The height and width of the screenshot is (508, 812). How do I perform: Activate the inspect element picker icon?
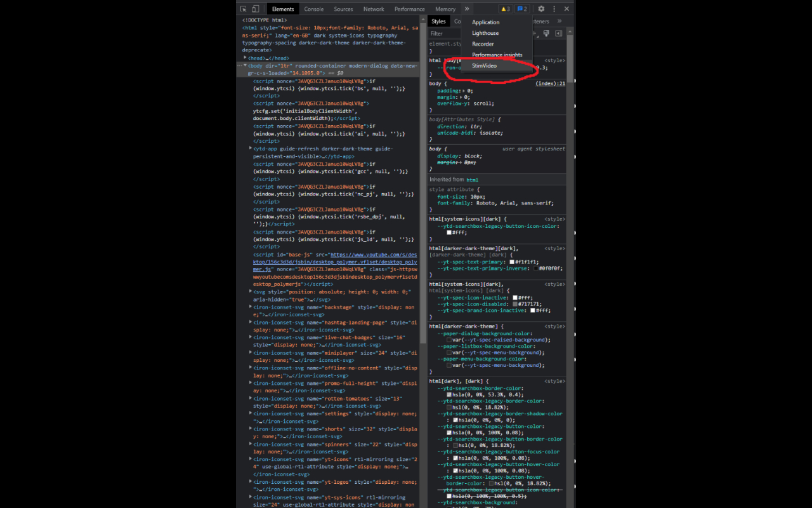pos(244,9)
